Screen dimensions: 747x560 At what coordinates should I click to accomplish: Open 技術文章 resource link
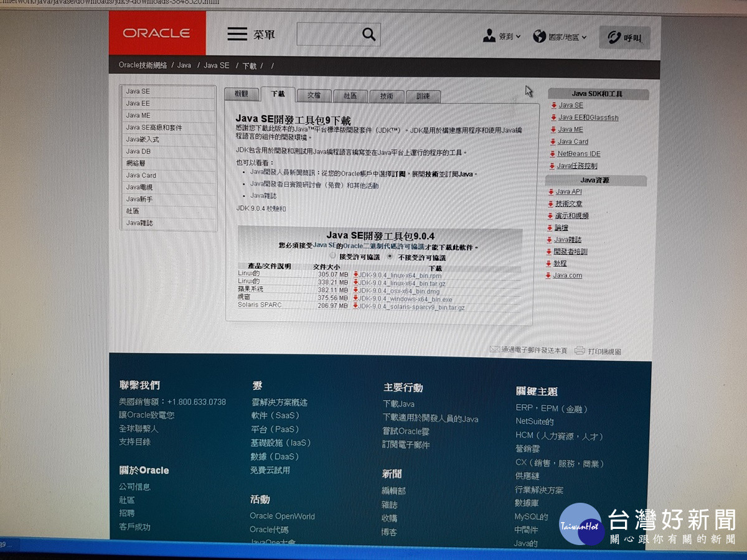[569, 203]
